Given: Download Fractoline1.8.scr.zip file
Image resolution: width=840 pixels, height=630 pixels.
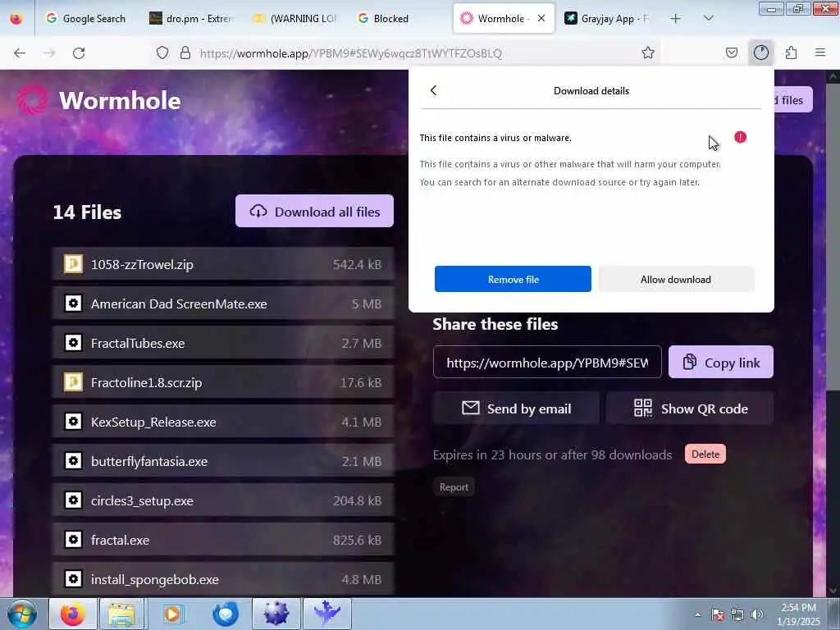Looking at the screenshot, I should tap(223, 382).
